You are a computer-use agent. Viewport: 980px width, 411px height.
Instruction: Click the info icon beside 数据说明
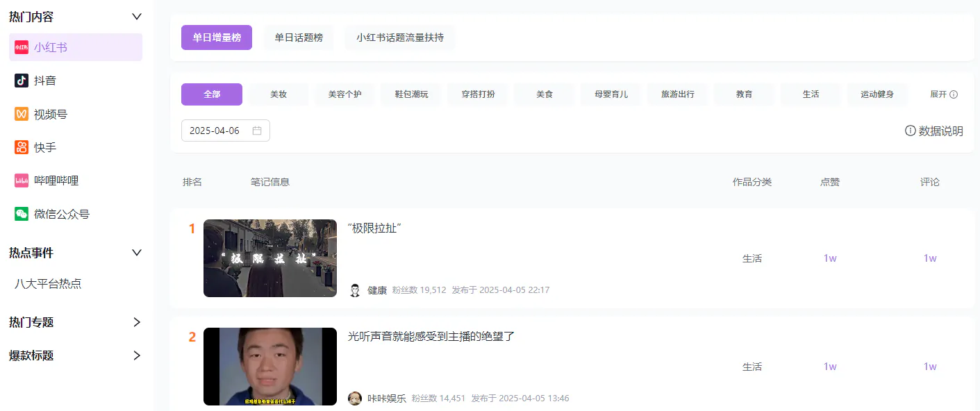(x=909, y=131)
